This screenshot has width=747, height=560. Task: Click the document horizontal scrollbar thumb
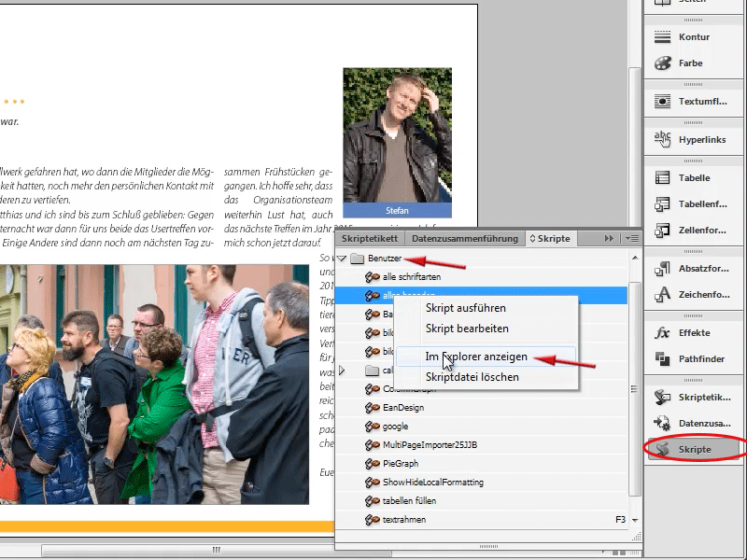(x=217, y=550)
